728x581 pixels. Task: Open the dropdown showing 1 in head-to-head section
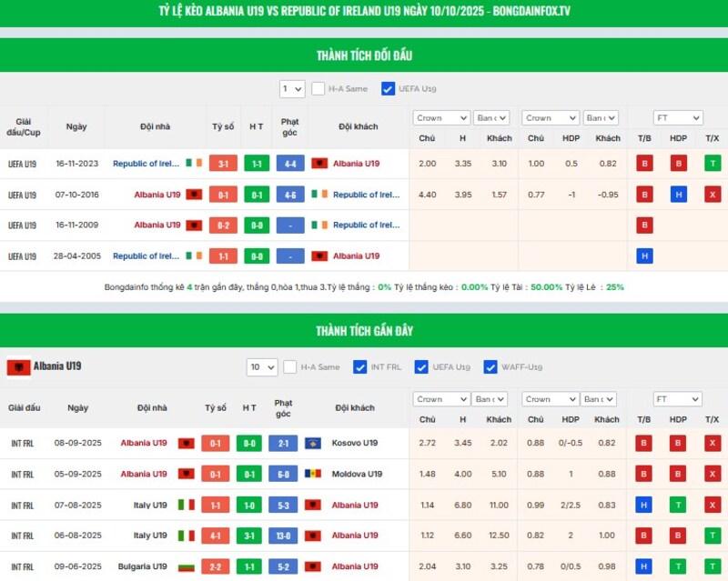tap(292, 89)
